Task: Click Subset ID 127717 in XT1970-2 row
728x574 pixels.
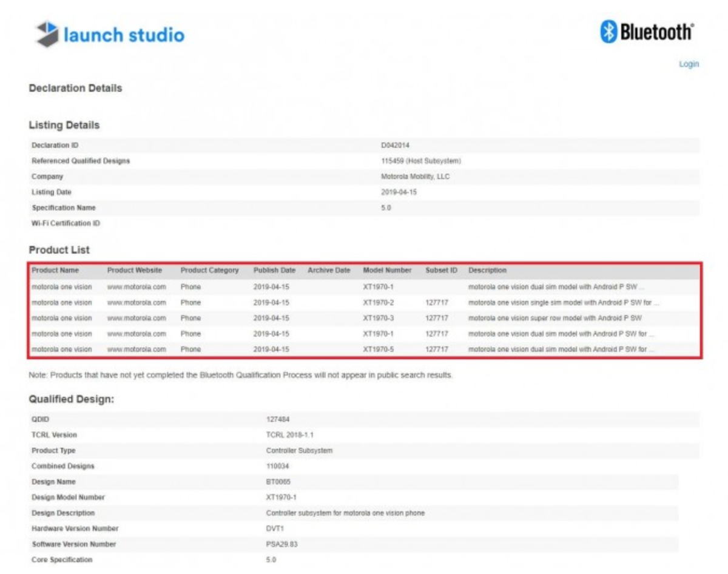Action: [x=437, y=302]
